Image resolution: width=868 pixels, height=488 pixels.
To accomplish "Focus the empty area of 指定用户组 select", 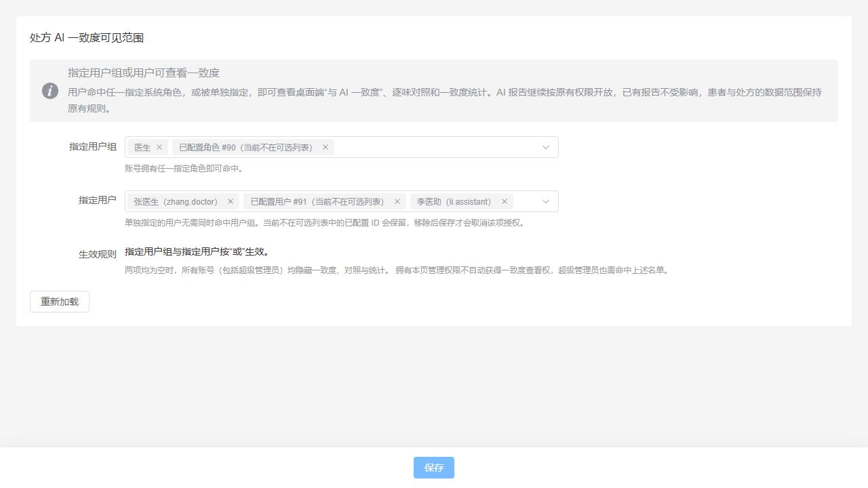I will [437, 147].
